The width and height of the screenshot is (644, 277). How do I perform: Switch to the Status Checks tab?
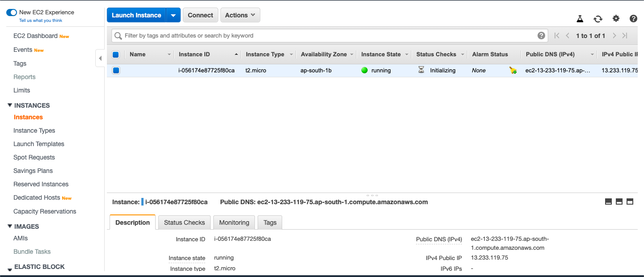[184, 222]
